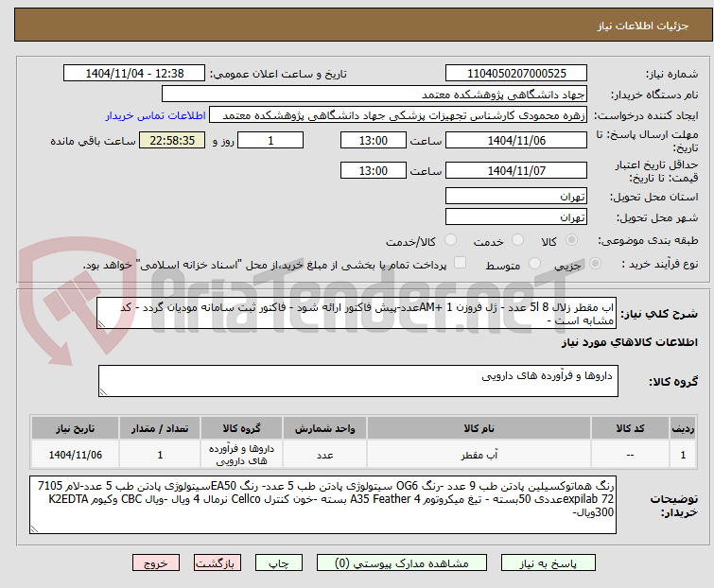Open اطلاعات تماس خریدار link
This screenshot has width=714, height=588.
[x=156, y=115]
